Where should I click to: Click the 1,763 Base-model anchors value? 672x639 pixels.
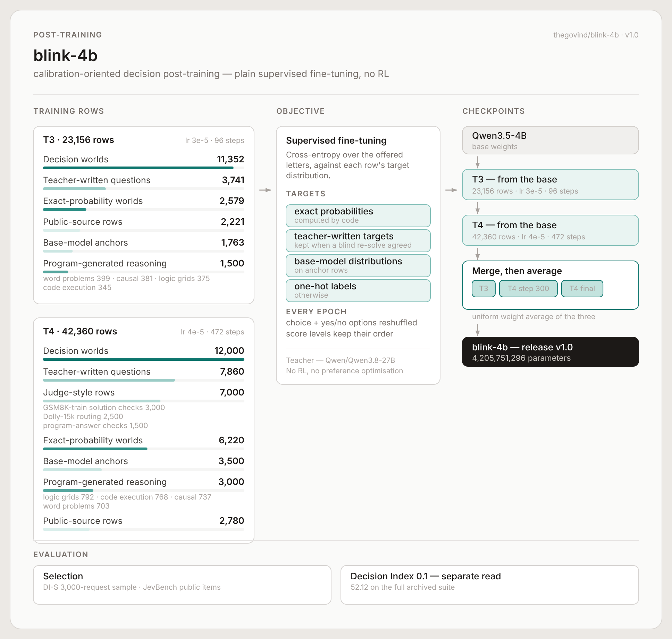[233, 242]
